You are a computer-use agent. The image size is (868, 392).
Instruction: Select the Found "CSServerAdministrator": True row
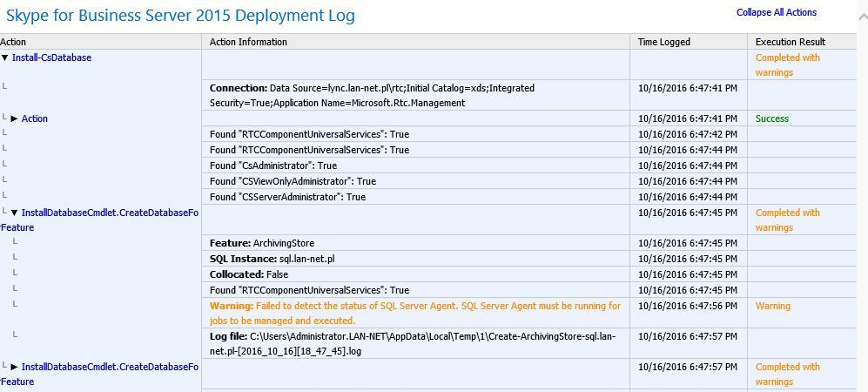click(x=287, y=197)
